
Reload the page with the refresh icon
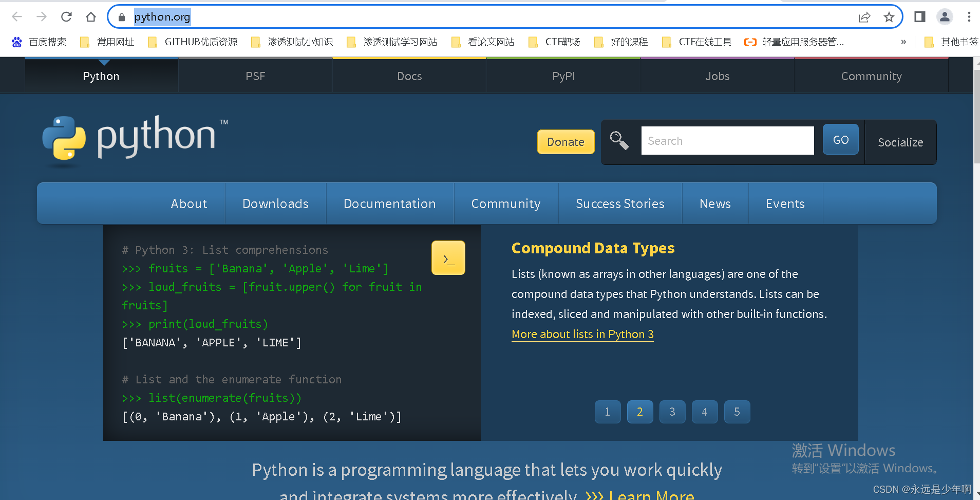66,17
